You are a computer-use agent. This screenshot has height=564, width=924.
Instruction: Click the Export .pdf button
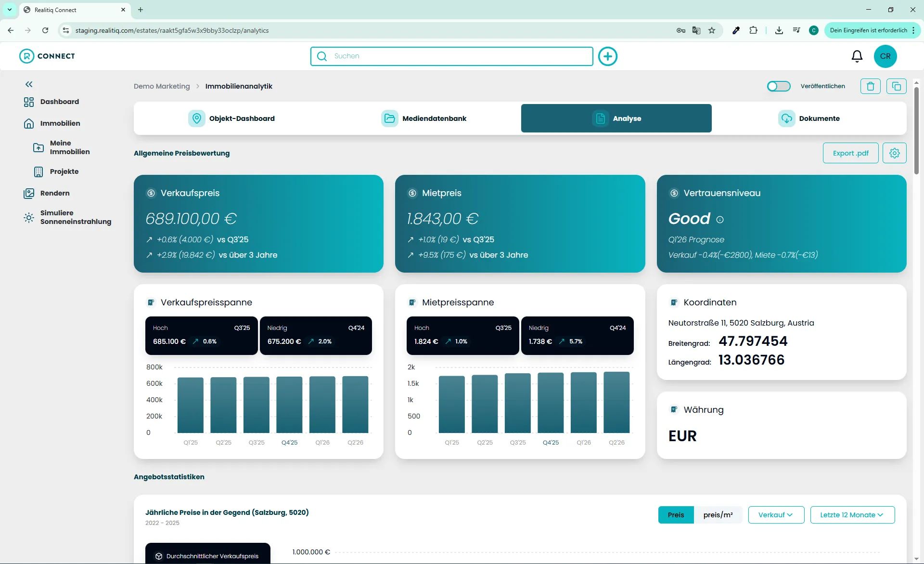coord(850,153)
